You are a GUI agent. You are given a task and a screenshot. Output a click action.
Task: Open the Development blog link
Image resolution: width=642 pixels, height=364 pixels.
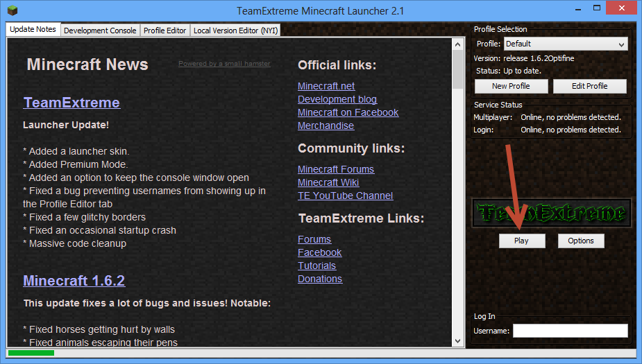(337, 99)
